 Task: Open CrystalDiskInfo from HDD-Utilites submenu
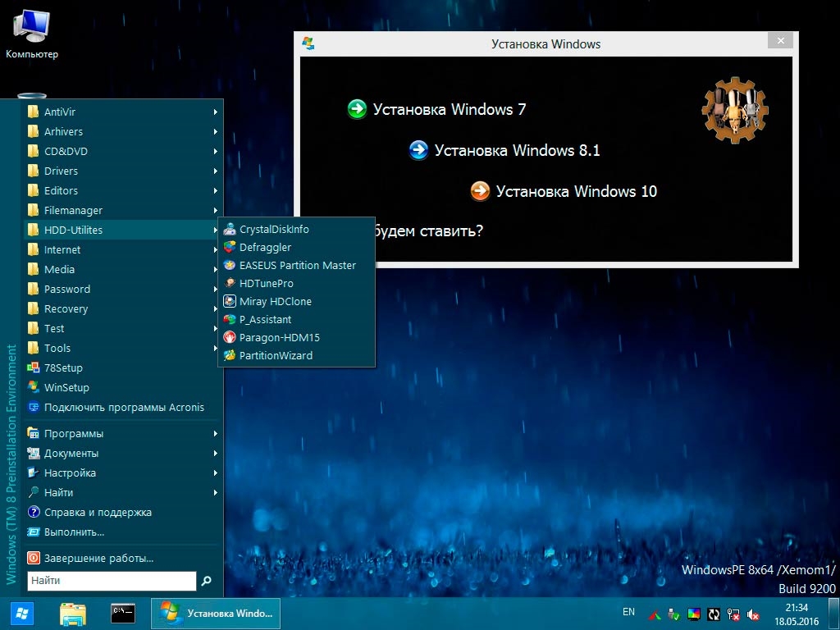coord(296,230)
